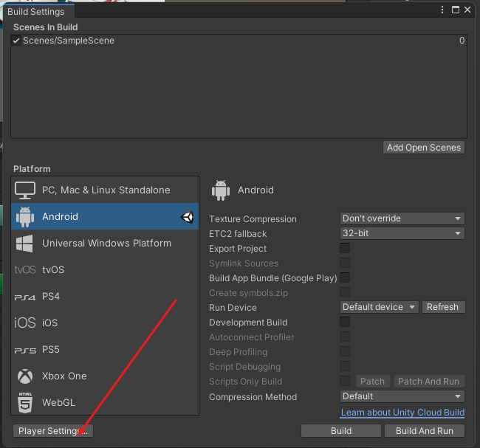This screenshot has width=480, height=448.
Task: Click the Patch And Run button
Action: point(429,382)
